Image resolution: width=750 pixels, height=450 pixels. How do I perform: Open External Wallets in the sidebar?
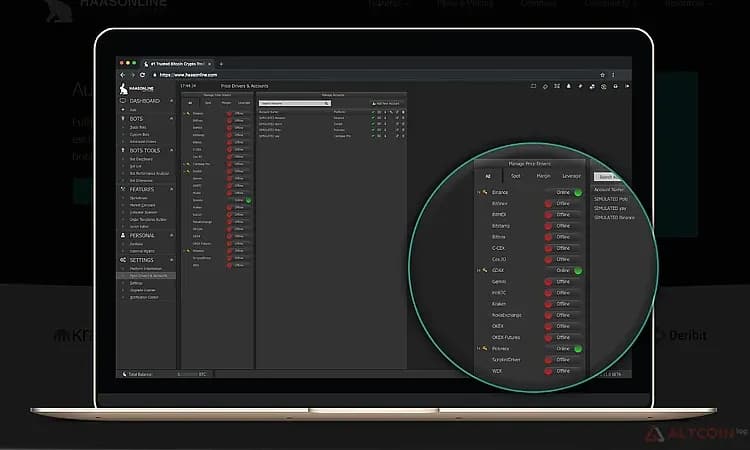142,251
